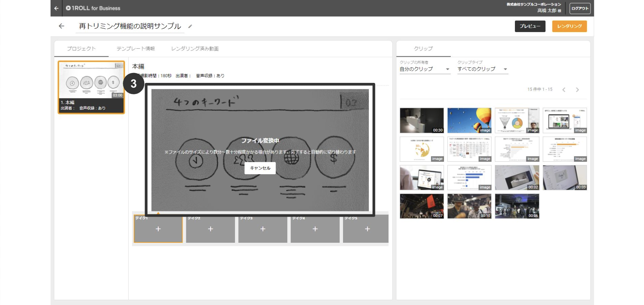The image size is (644, 305).
Task: Add a clip to the テイク5 slot
Action: coord(367,229)
